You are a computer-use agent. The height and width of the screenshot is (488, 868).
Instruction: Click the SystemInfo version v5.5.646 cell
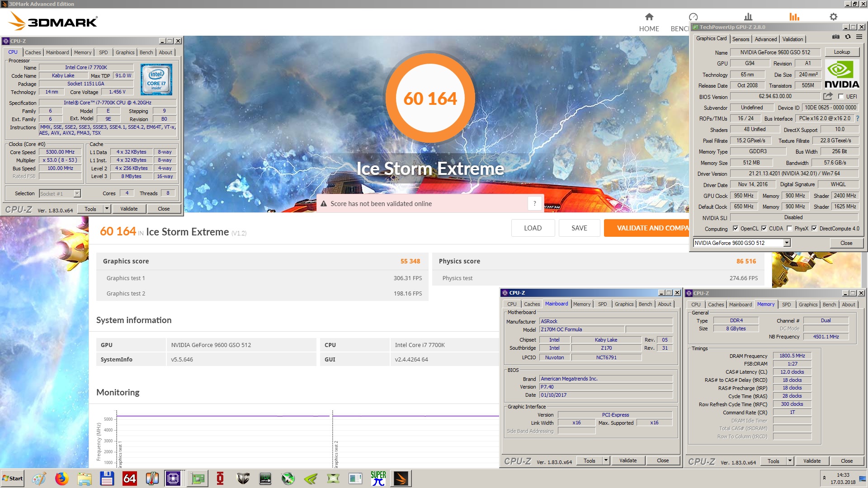pyautogui.click(x=241, y=359)
